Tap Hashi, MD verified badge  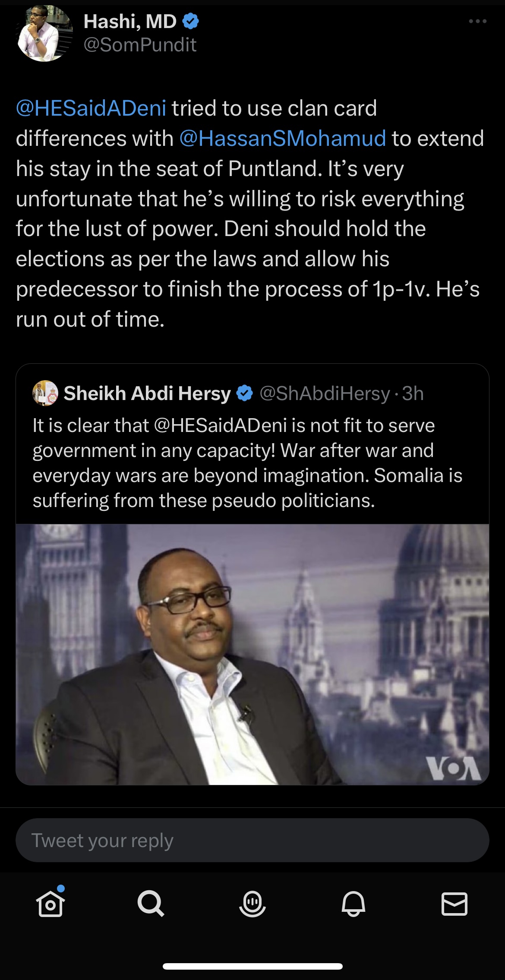point(191,21)
